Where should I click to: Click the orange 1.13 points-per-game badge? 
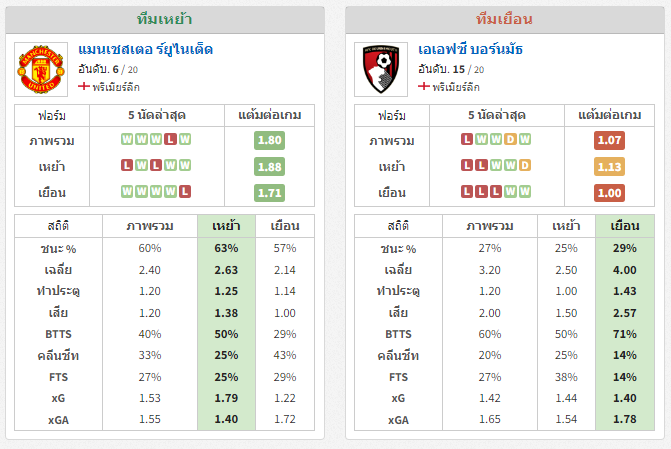[609, 167]
